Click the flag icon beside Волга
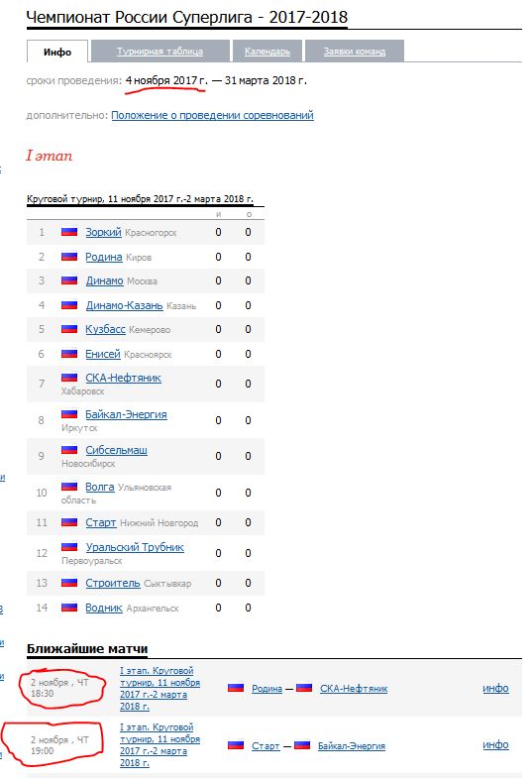 69,487
